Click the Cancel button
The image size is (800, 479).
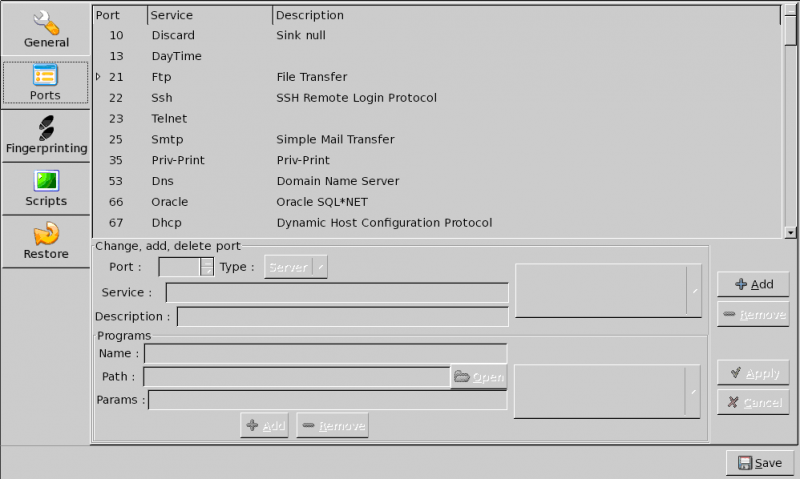(753, 402)
